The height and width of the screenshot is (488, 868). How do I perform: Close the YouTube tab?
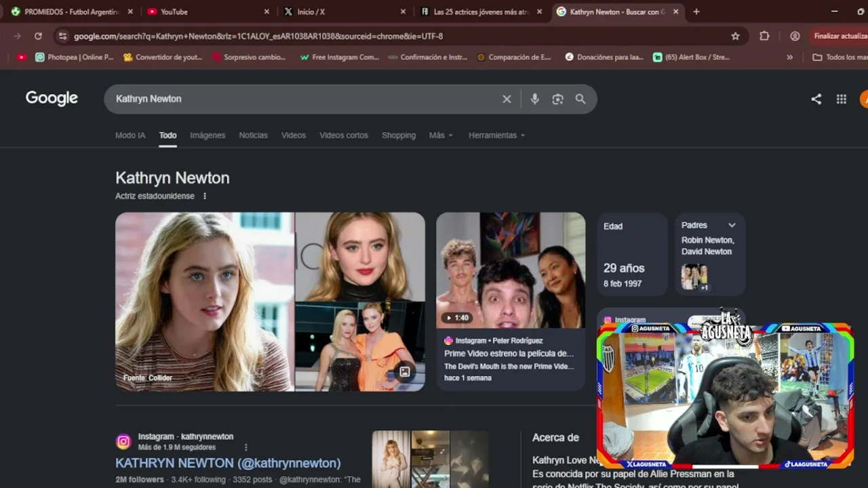[267, 12]
